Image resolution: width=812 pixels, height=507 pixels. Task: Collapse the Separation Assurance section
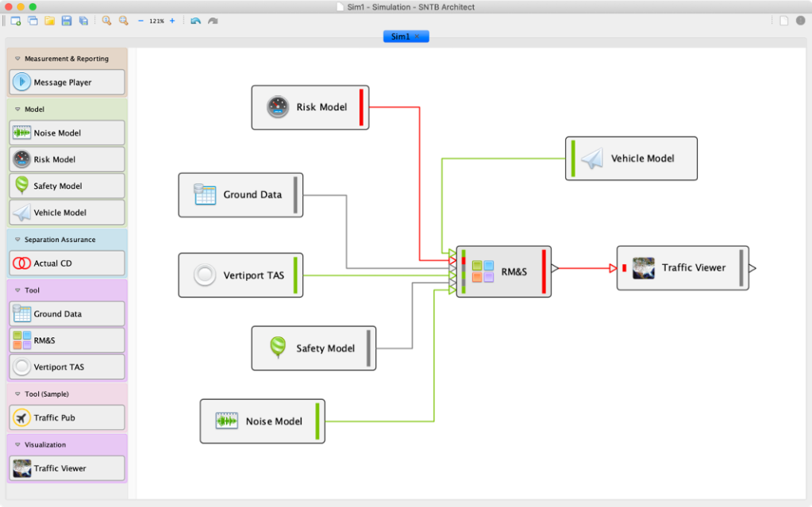click(17, 240)
